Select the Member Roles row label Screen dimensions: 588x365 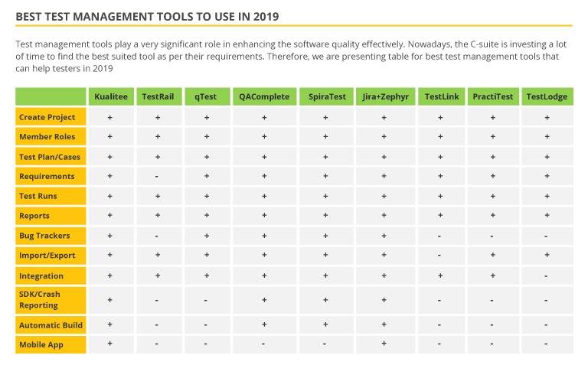pos(51,136)
